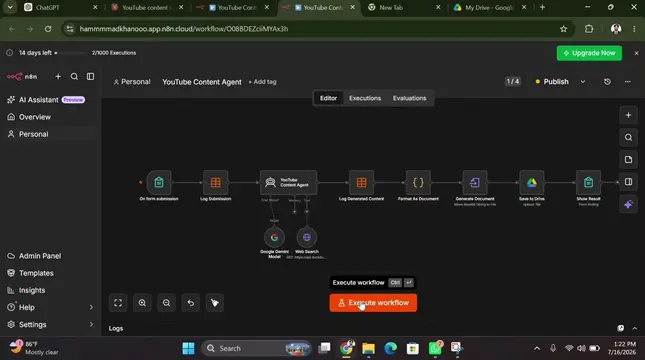The width and height of the screenshot is (645, 360).
Task: Open the Save to Drive node
Action: (531, 182)
